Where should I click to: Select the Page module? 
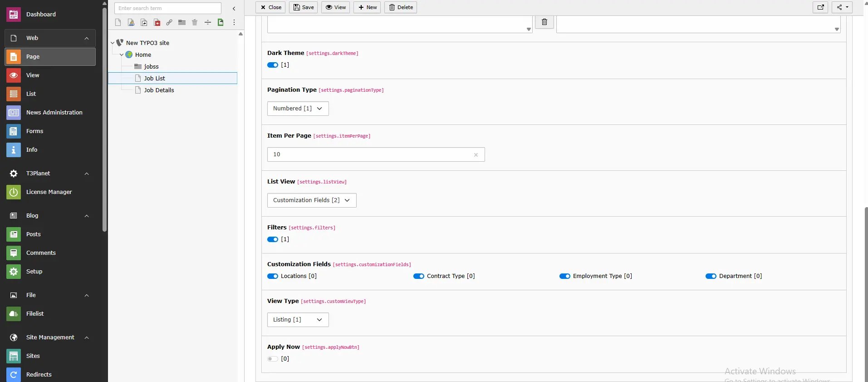[50, 57]
